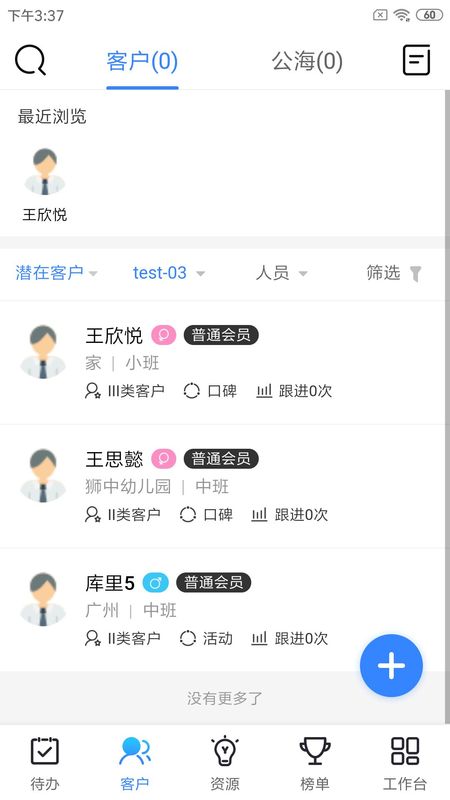This screenshot has width=450, height=800.
Task: Select the 客户(0) tab
Action: (142, 61)
